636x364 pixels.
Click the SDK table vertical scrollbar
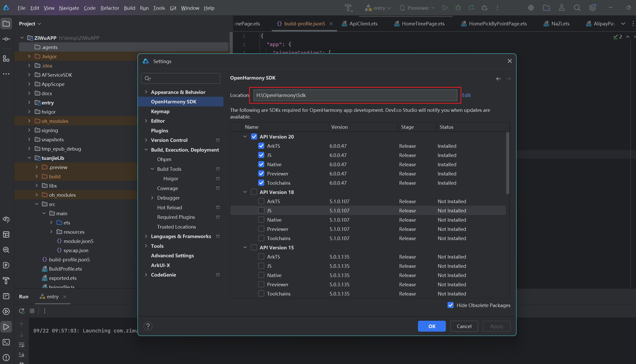(x=508, y=163)
